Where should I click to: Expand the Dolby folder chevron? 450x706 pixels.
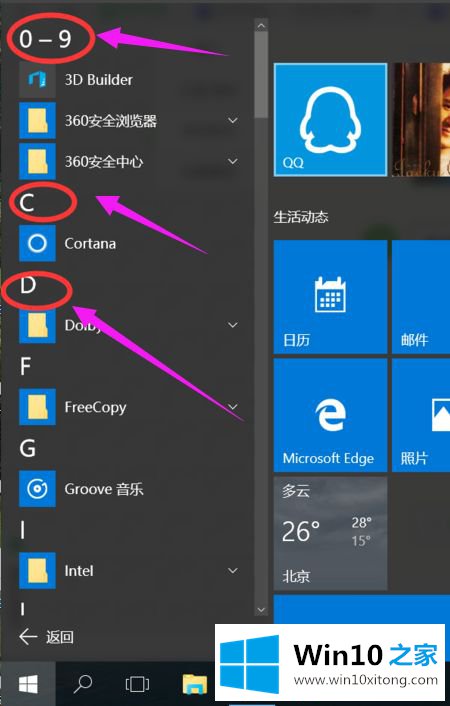point(232,325)
